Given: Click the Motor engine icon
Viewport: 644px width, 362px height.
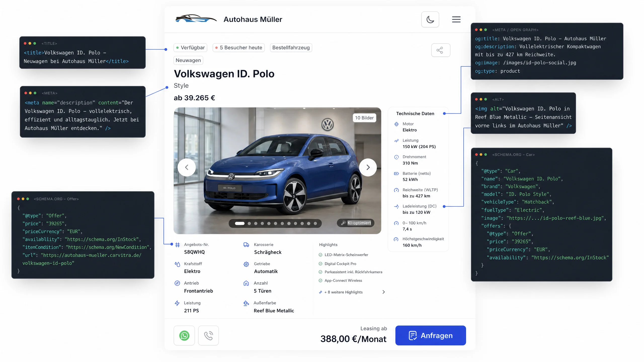Looking at the screenshot, I should (x=396, y=124).
